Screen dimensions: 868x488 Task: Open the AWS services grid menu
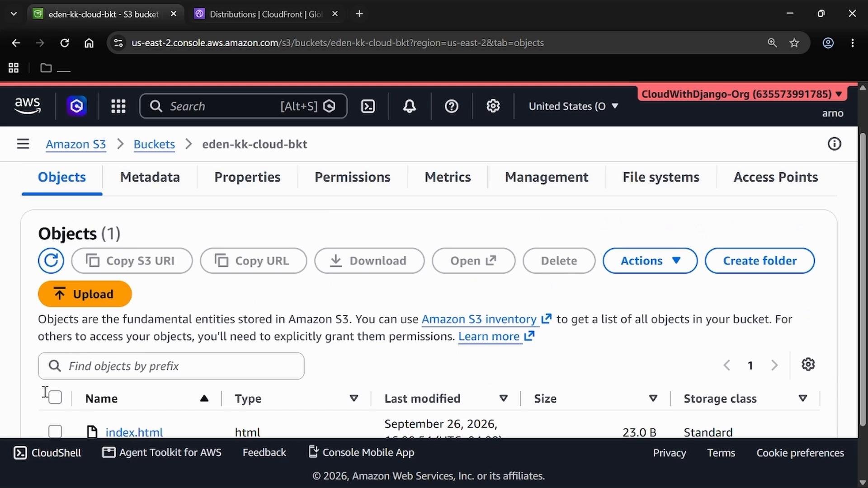point(118,106)
